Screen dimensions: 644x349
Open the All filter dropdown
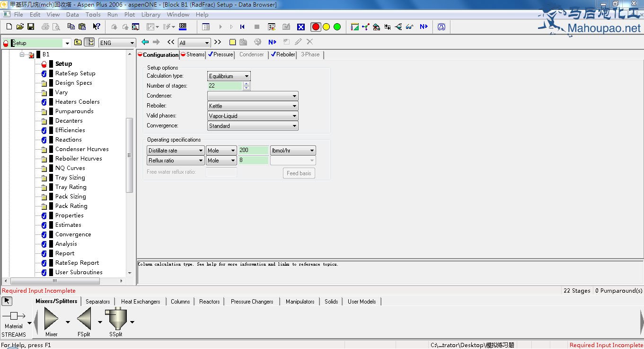(206, 43)
